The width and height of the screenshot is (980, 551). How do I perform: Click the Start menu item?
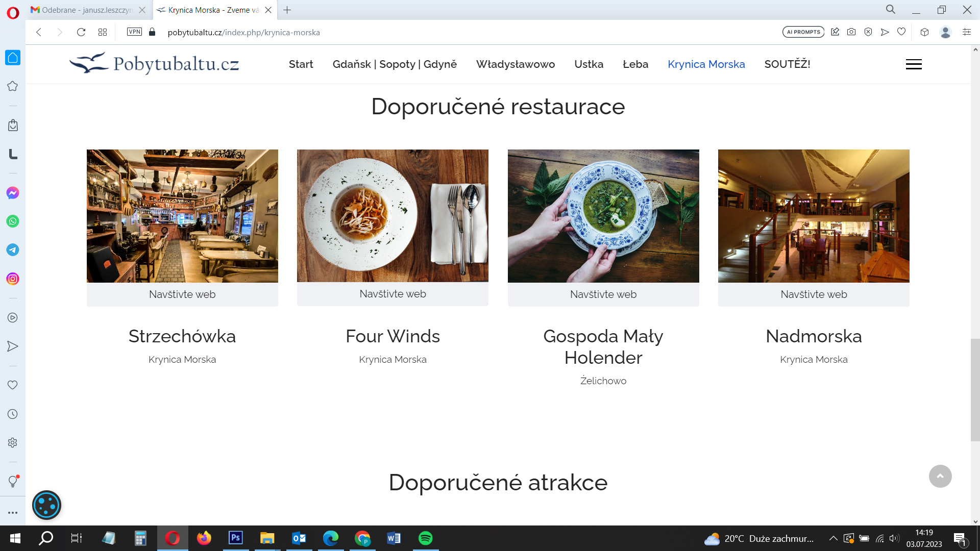pos(301,64)
